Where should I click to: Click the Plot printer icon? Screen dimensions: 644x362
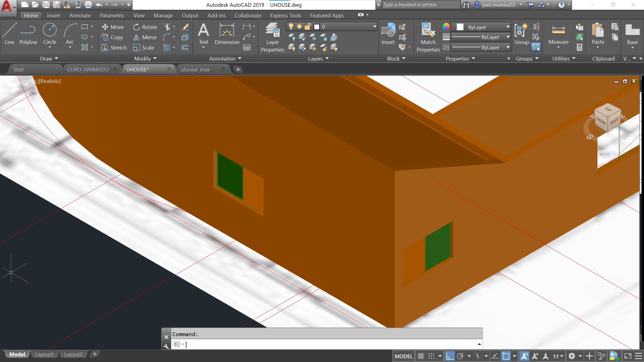(88, 5)
